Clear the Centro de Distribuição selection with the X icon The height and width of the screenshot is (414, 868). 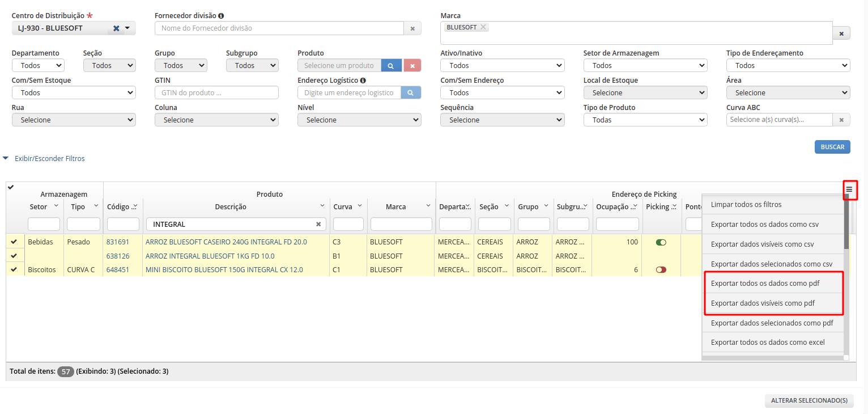click(116, 28)
